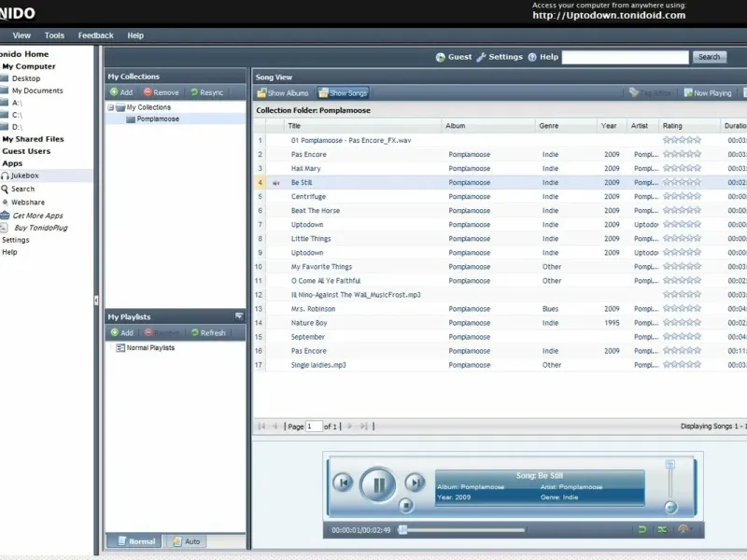Toggle shuffle mode in the player bar
This screenshot has height=560, width=747.
click(662, 529)
